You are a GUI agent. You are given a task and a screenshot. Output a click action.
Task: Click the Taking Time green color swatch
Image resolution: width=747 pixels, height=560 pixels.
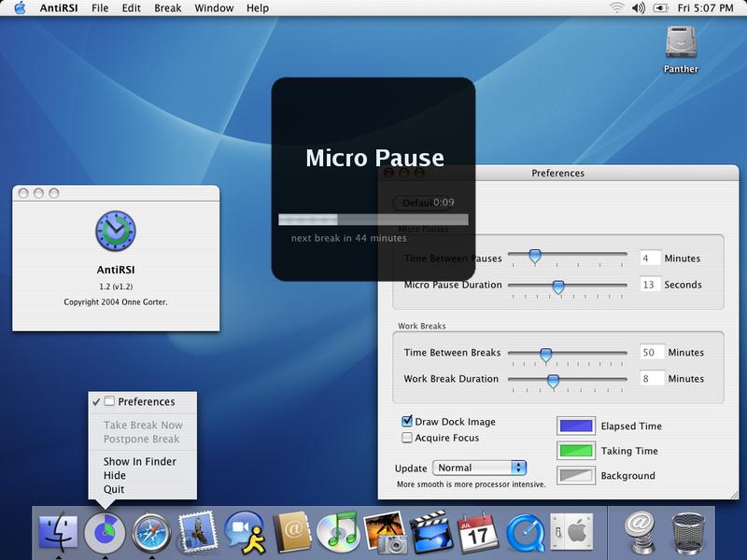(x=576, y=451)
